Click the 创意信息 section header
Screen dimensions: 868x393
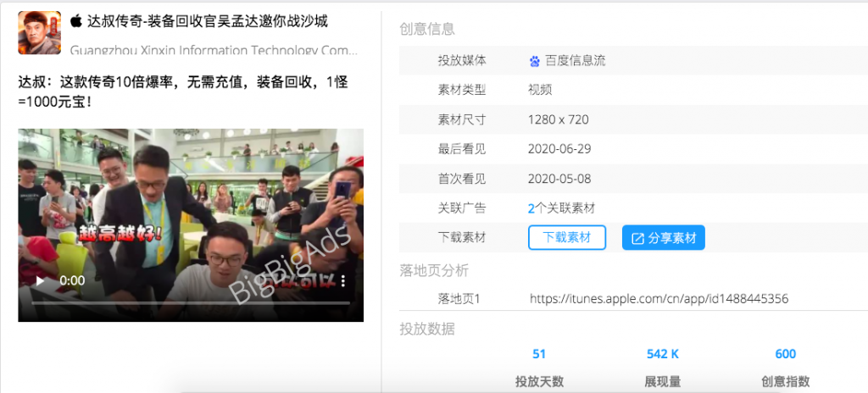pyautogui.click(x=427, y=30)
